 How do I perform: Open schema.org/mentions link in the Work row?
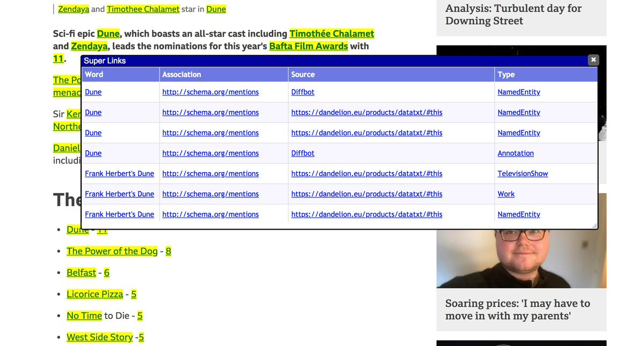211,194
